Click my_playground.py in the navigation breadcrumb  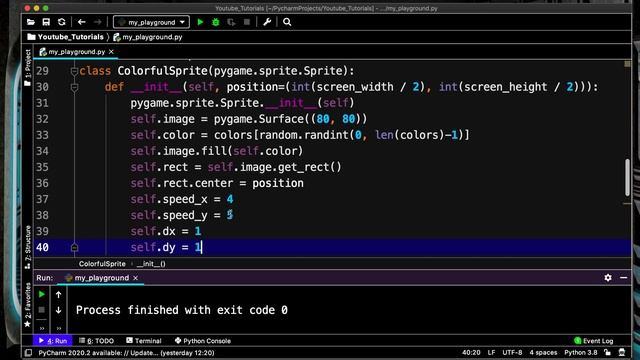(152, 37)
